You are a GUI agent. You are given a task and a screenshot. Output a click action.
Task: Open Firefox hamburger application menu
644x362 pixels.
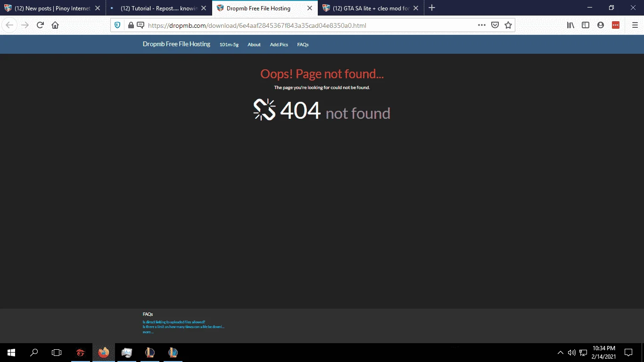point(635,25)
